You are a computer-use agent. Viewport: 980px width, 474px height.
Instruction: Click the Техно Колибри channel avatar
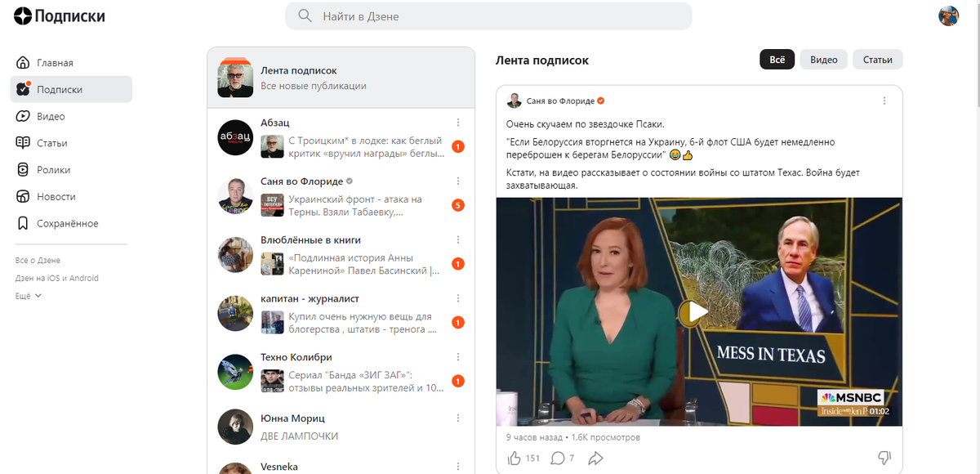[x=235, y=372]
